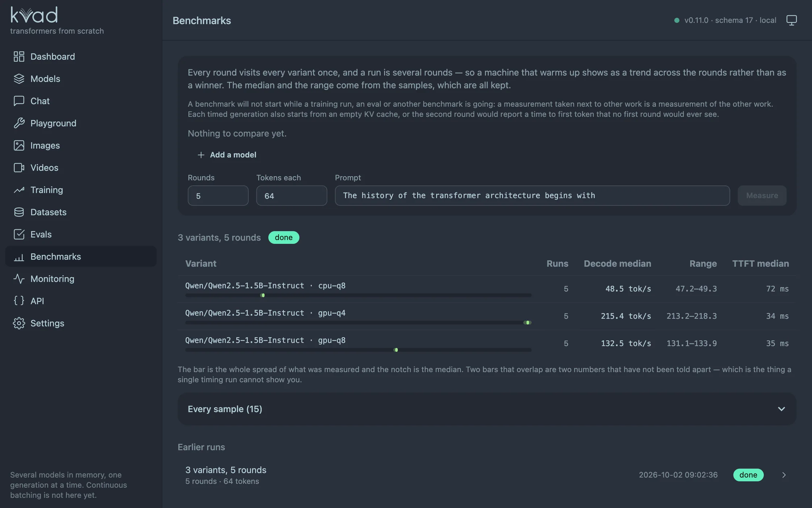The image size is (812, 508).
Task: Select the Qwen2.5-1.5B-Instruct gpu-q8 row name
Action: click(265, 340)
